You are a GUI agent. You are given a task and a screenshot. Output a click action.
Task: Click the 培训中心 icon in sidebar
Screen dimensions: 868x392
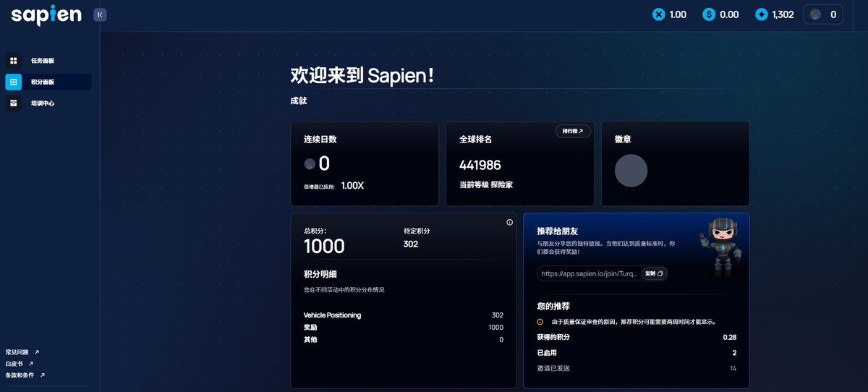[x=13, y=103]
